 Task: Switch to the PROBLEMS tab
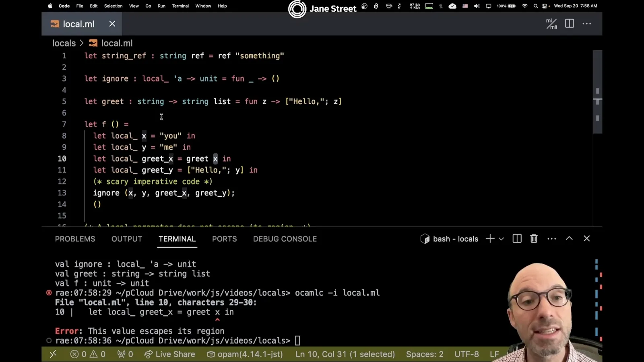[x=75, y=239]
